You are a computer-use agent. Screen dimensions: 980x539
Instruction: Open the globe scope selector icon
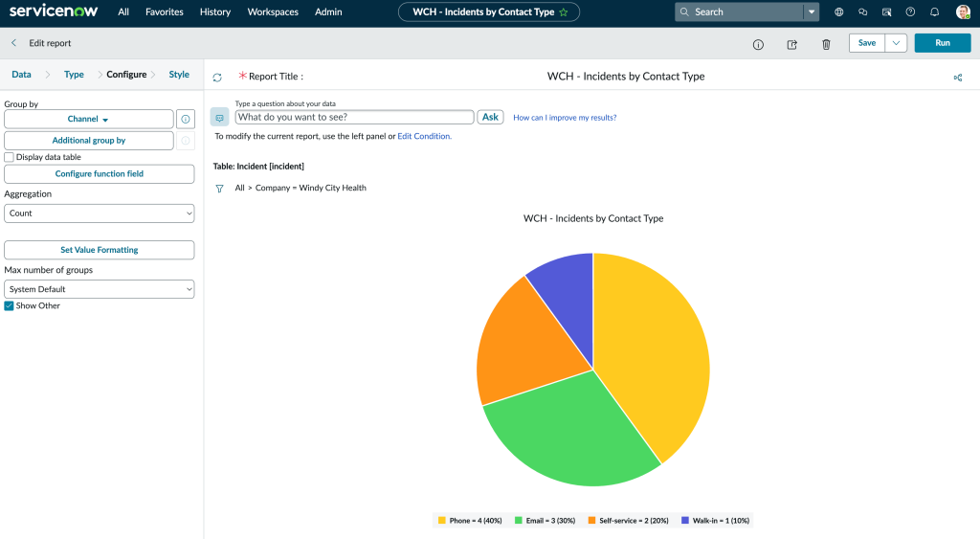click(838, 11)
